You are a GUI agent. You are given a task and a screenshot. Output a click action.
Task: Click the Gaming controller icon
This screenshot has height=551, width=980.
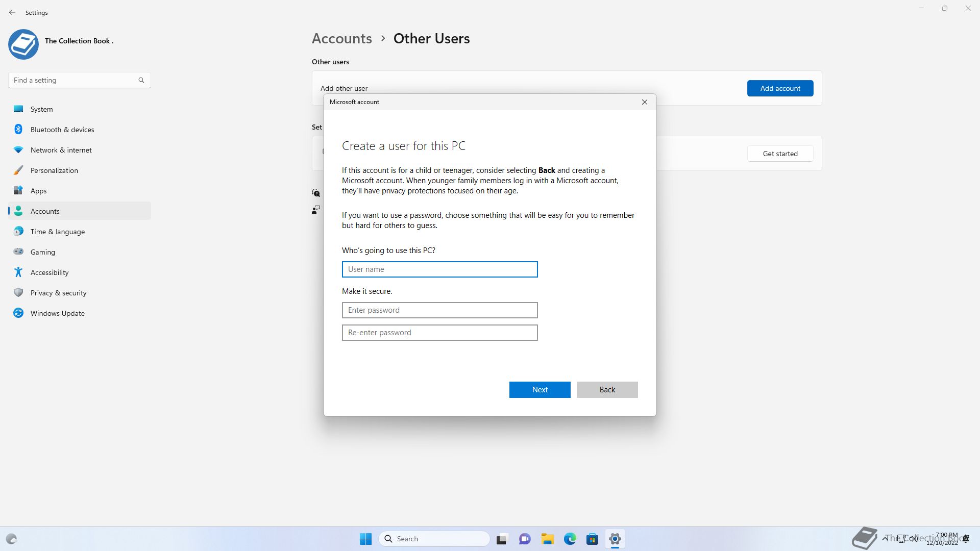(x=18, y=252)
